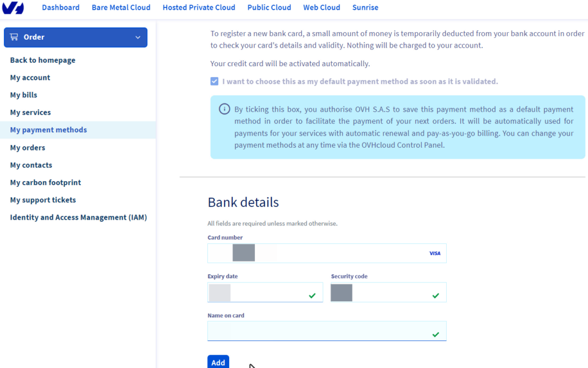Click the VISA card brand icon
The height and width of the screenshot is (368, 588).
tap(435, 254)
